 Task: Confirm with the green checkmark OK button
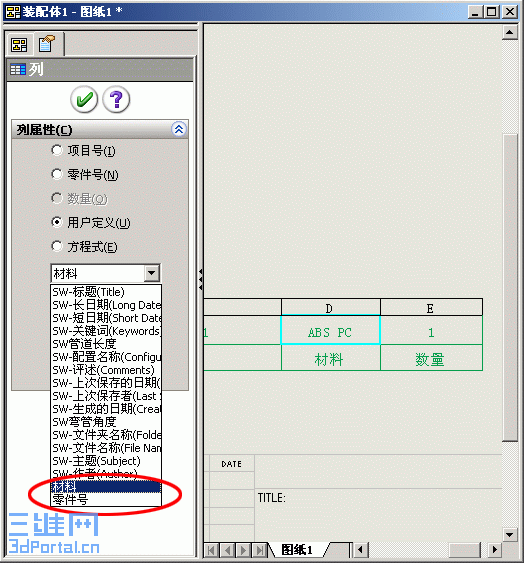pos(84,99)
